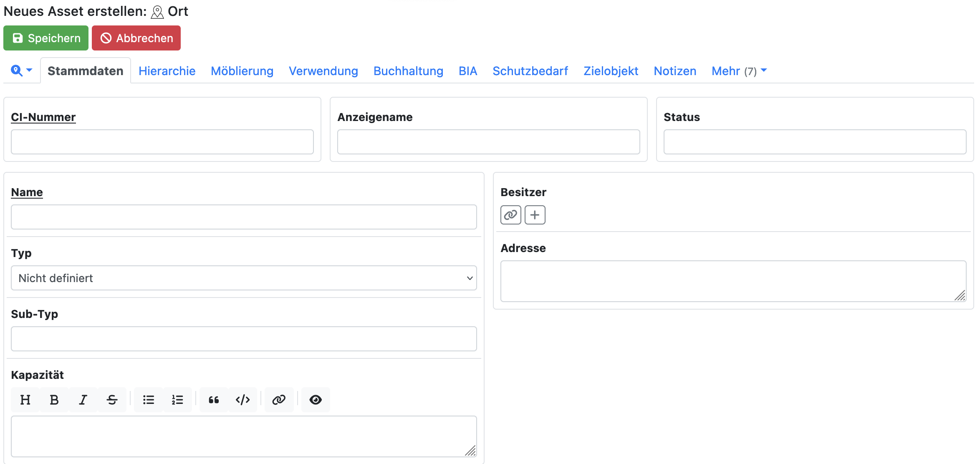Click the green Speichern button
This screenshot has height=464, width=980.
(46, 38)
